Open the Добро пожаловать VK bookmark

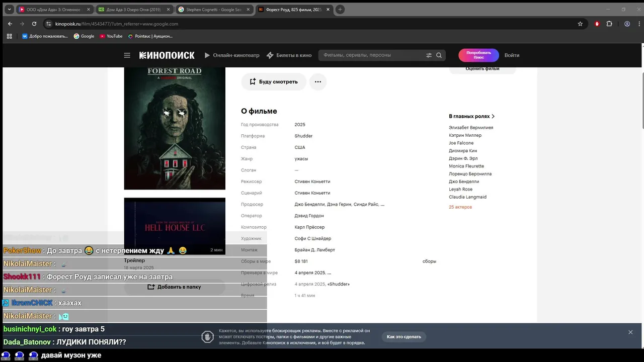(x=45, y=36)
